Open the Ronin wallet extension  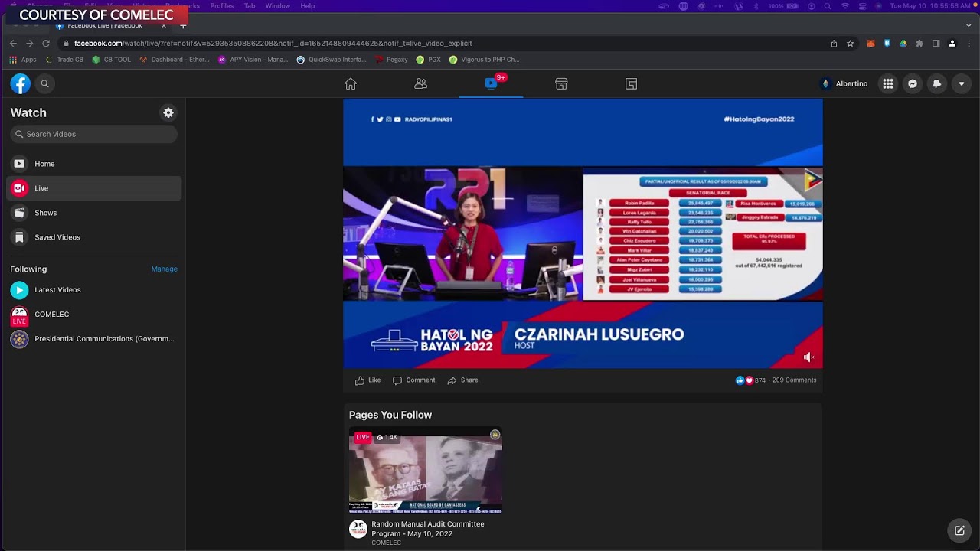tap(887, 44)
